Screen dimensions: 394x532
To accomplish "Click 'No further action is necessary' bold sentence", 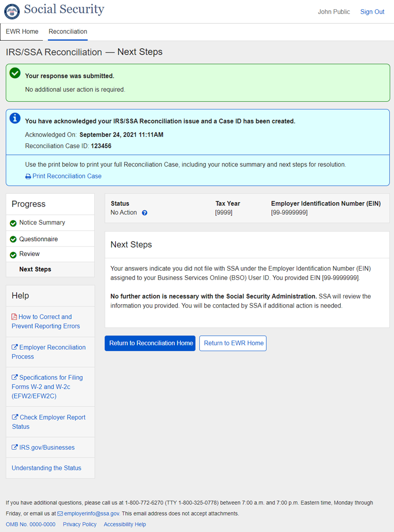I will pos(214,296).
